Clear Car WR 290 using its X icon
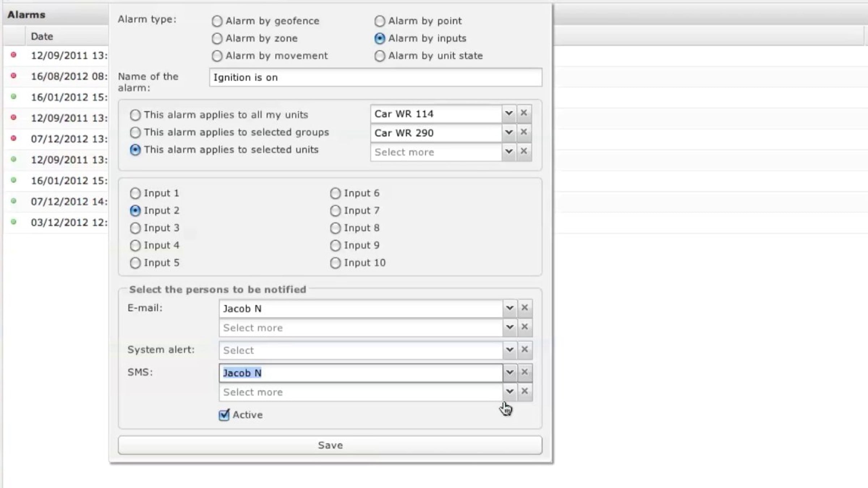Image resolution: width=868 pixels, height=488 pixels. 523,132
